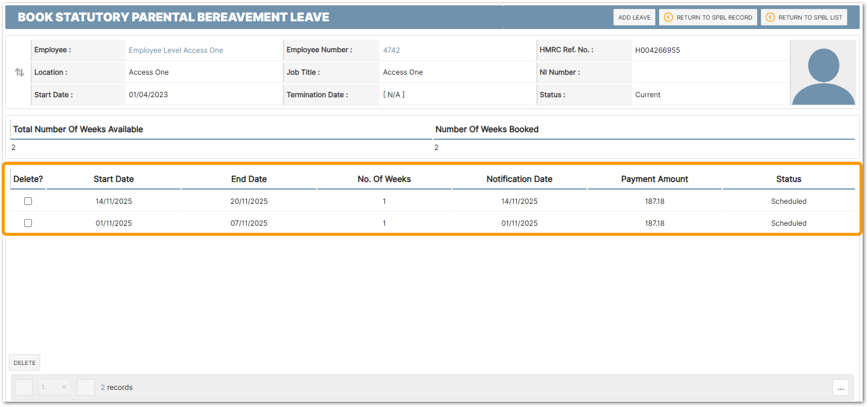
Task: Click the employee profile avatar picture
Action: (823, 73)
